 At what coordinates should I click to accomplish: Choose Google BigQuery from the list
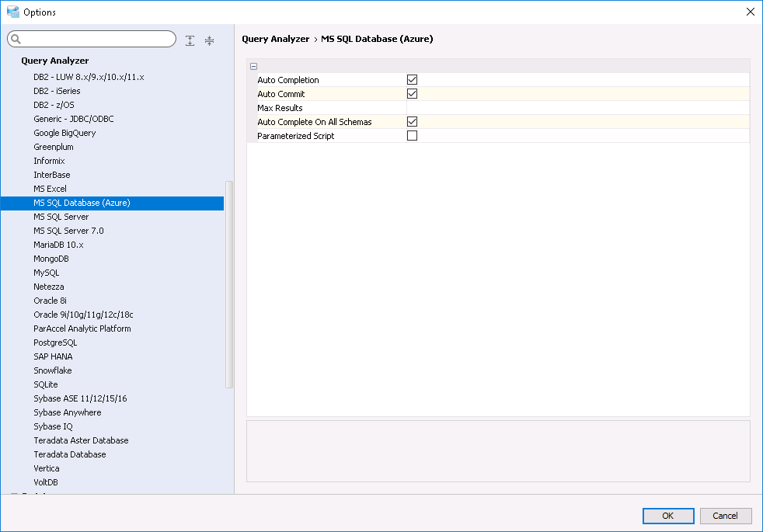tap(64, 133)
